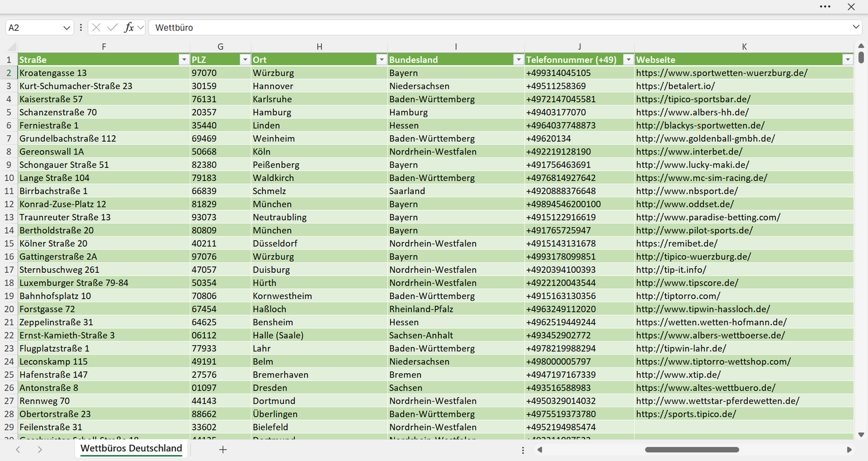Expand the function list arrow beside fx

click(141, 28)
